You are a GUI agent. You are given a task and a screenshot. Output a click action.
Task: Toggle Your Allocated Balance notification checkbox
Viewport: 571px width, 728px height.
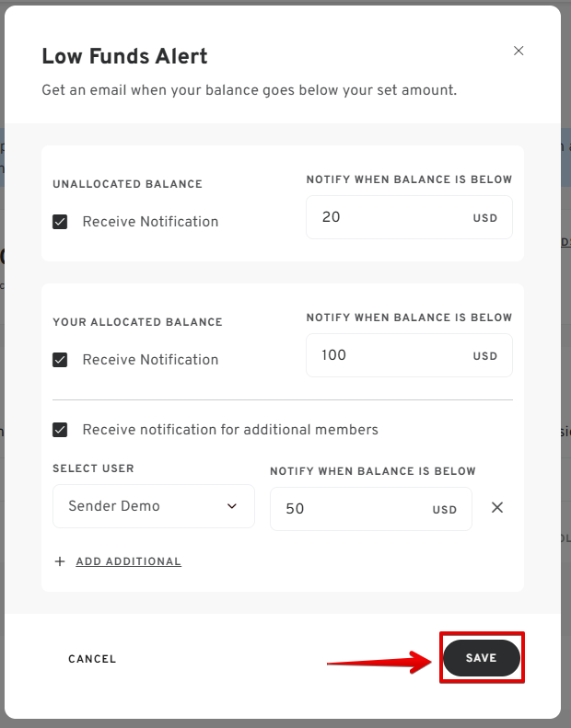point(60,360)
